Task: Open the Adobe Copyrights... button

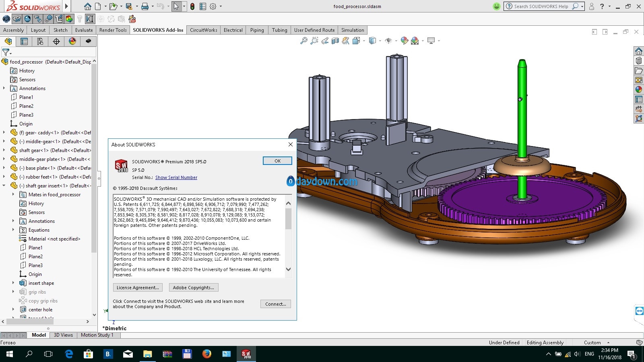Action: click(194, 288)
